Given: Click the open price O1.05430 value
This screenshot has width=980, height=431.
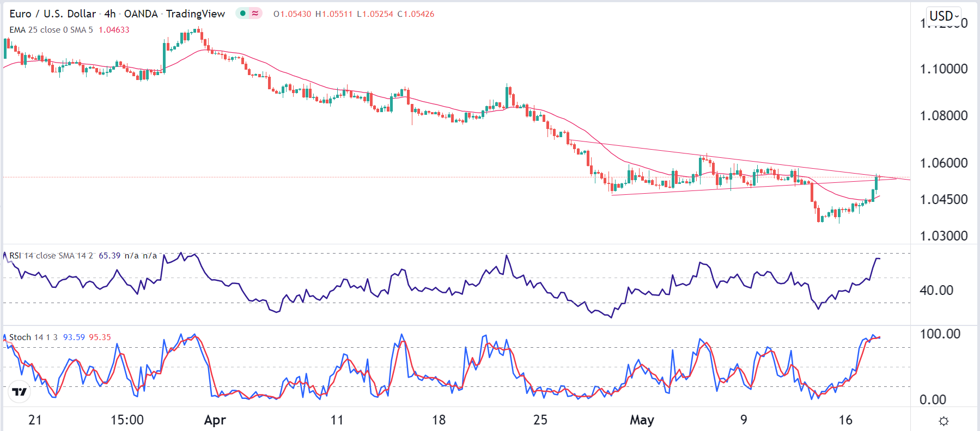Looking at the screenshot, I should click(x=292, y=14).
